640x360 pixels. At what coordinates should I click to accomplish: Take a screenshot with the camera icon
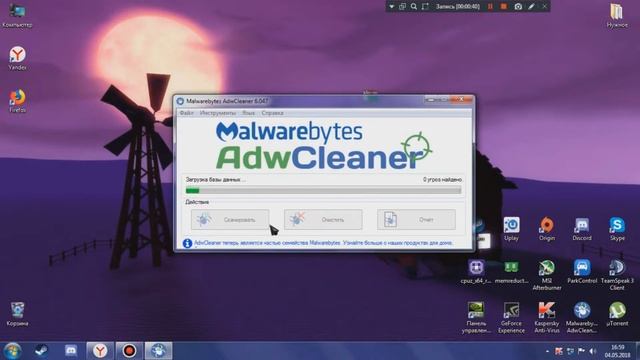(518, 7)
